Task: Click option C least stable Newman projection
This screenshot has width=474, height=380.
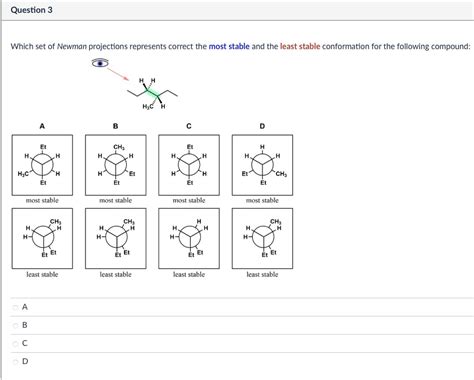Action: (189, 238)
